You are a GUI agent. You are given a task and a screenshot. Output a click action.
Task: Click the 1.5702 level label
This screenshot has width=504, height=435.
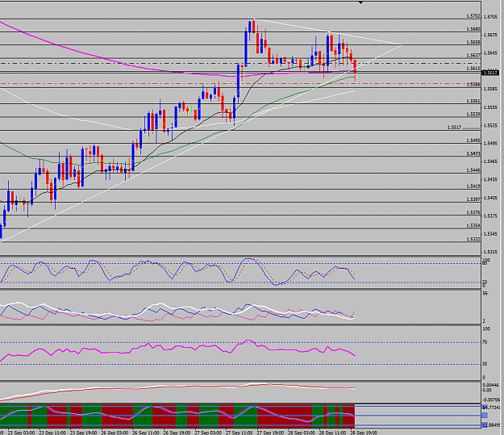(x=473, y=16)
